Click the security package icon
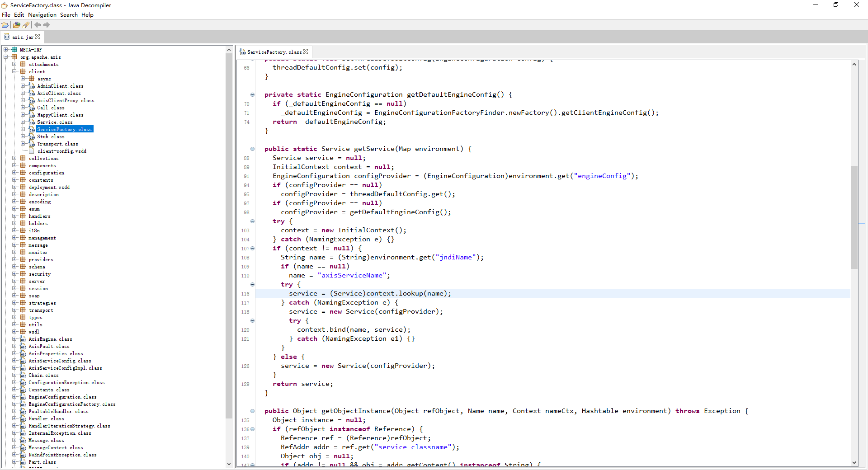The width and height of the screenshot is (868, 470). point(23,274)
